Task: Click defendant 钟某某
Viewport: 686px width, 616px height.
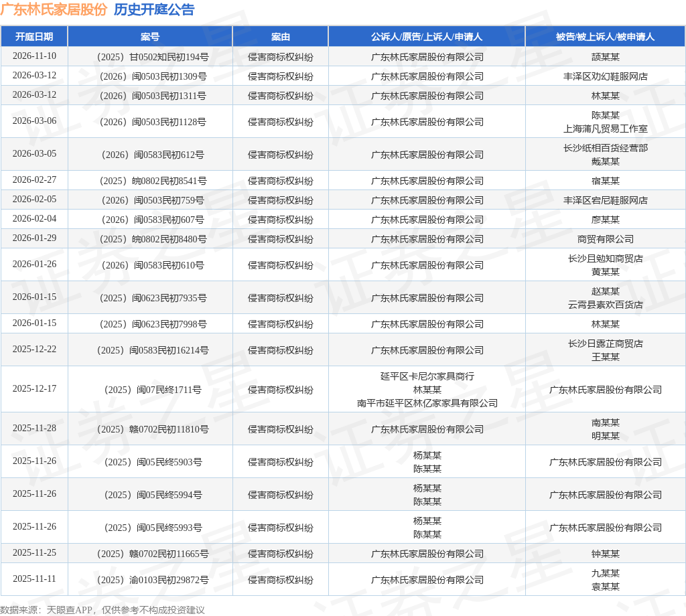Action: [x=606, y=554]
